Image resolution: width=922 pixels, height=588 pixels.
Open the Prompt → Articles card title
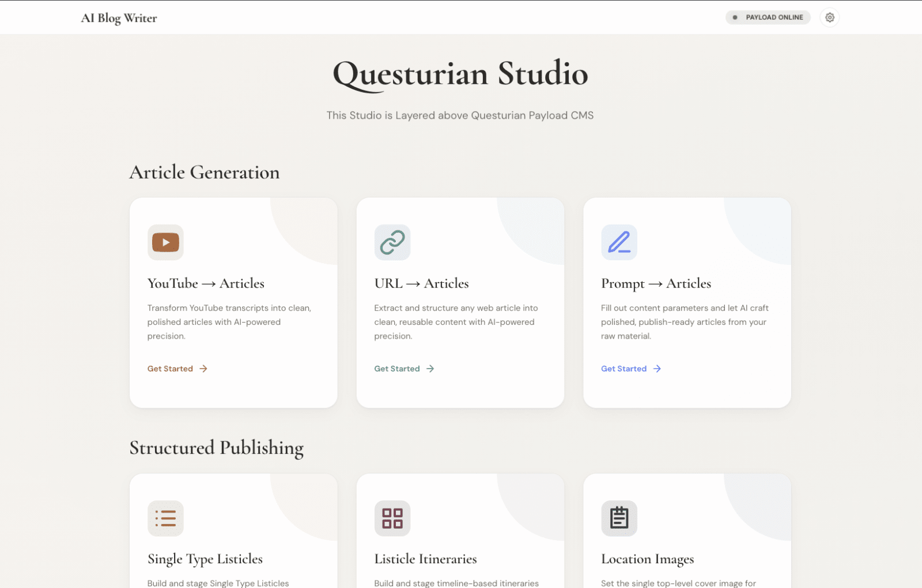[656, 283]
